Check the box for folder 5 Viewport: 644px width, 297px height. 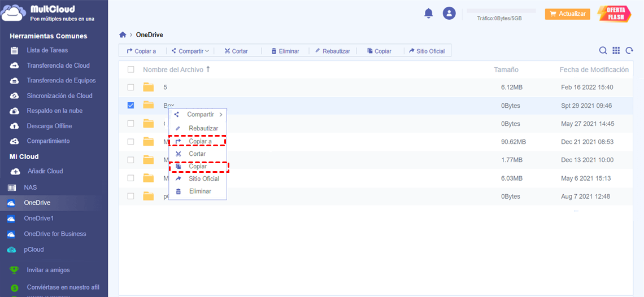point(130,87)
